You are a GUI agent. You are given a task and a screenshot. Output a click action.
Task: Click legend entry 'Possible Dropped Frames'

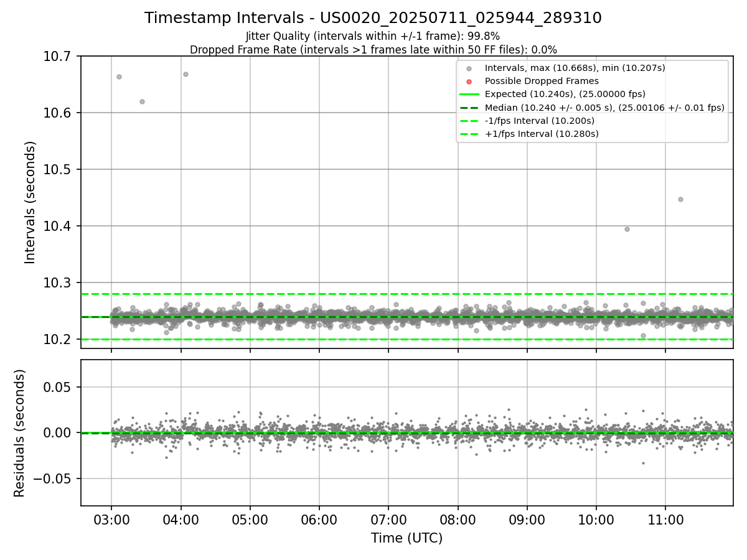click(x=542, y=81)
